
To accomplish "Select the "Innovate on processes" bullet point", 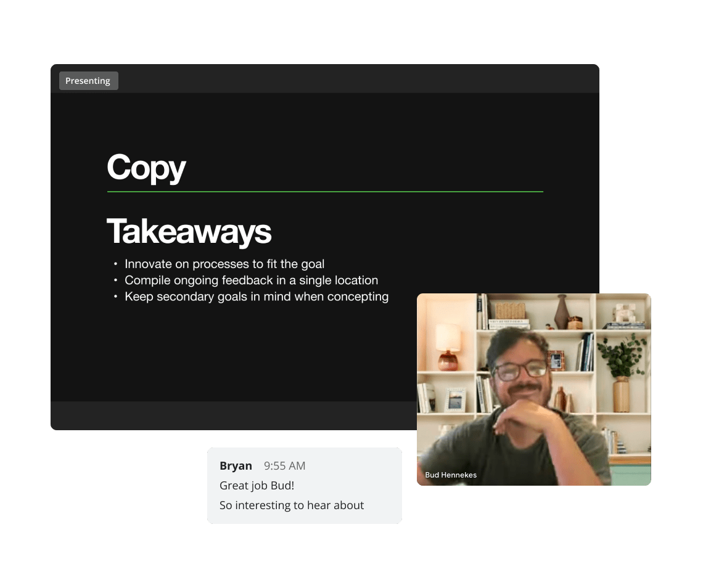I will tap(224, 264).
